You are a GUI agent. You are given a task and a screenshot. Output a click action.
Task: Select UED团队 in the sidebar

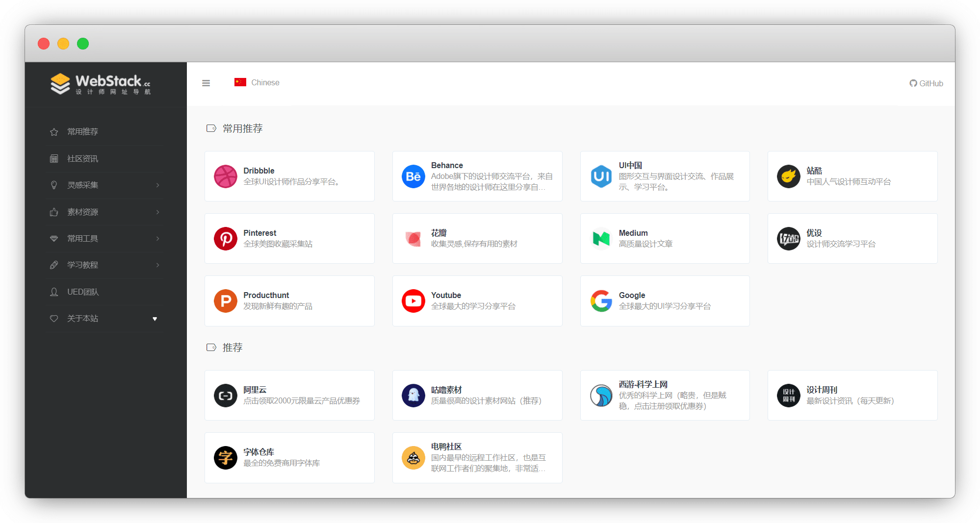82,292
